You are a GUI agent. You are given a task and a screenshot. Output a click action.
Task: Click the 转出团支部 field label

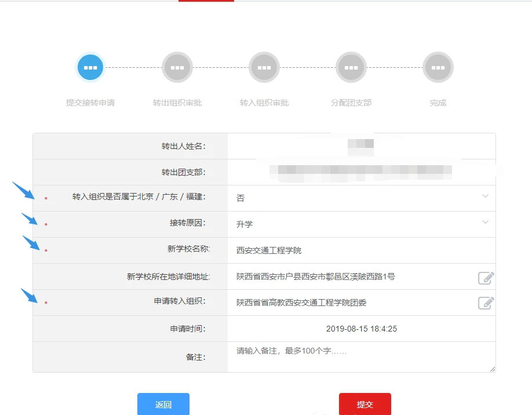[184, 172]
